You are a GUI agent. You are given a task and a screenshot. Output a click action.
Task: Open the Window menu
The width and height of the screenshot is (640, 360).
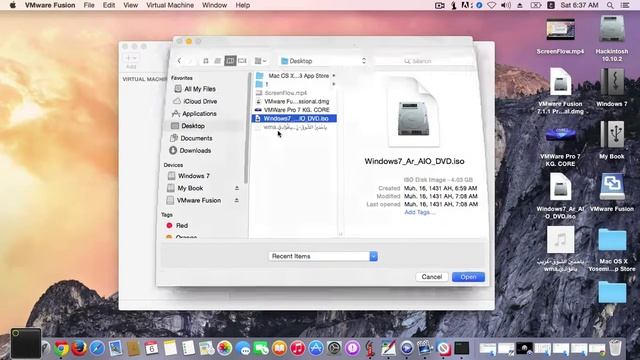pos(214,5)
